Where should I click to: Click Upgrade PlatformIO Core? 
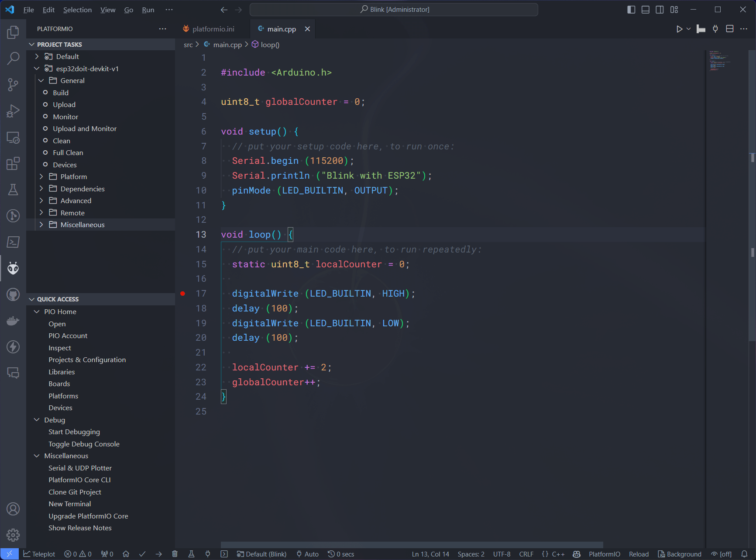coord(89,516)
